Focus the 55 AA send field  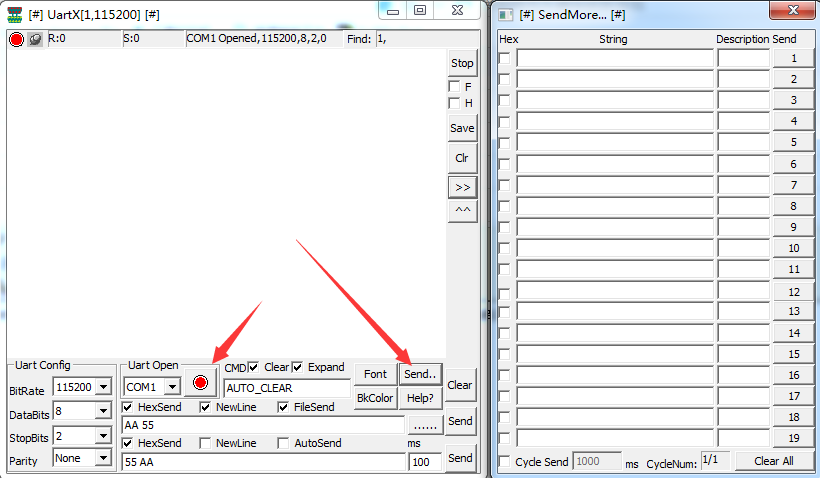264,462
